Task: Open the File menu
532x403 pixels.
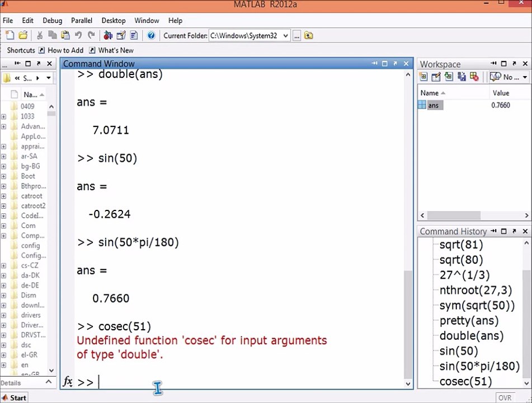Action: (8, 20)
